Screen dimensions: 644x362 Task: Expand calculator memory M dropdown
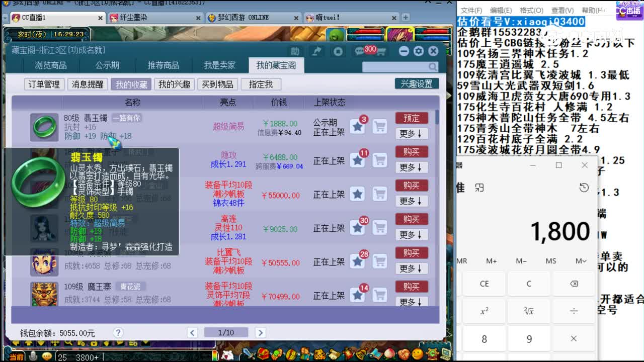click(x=581, y=261)
